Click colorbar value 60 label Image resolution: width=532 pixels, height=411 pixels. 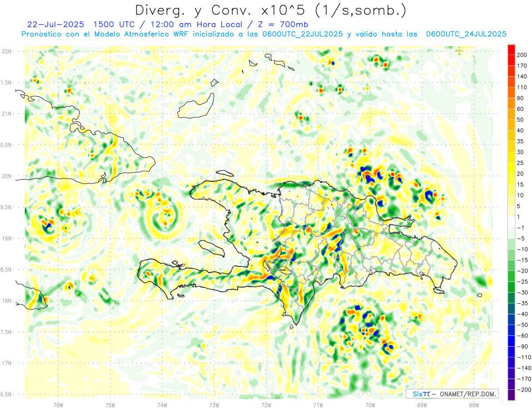[520, 109]
